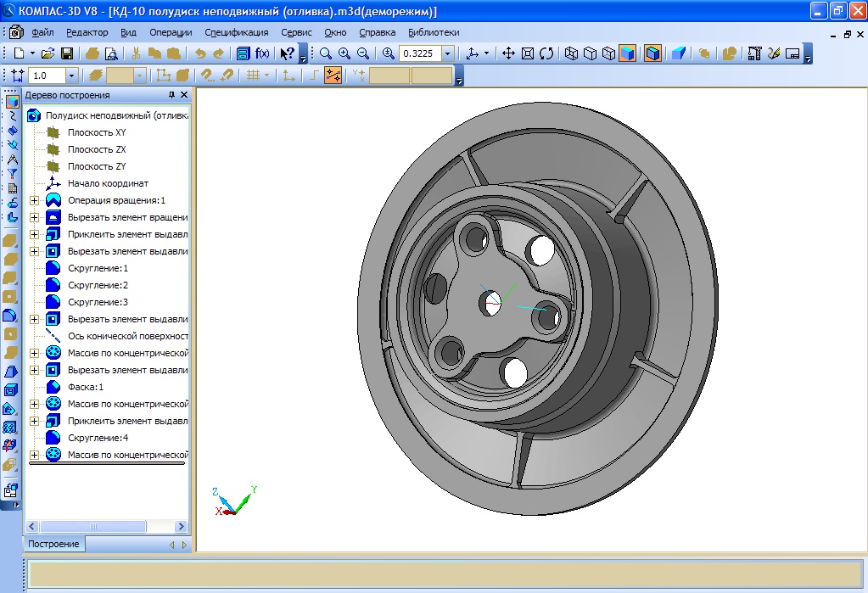
Task: Click the Rotate view icon
Action: point(546,53)
